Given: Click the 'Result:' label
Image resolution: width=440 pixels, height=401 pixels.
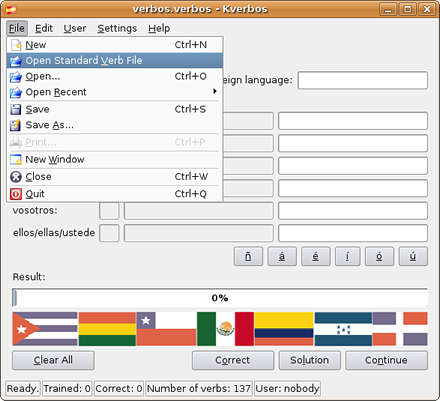Looking at the screenshot, I should 29,277.
